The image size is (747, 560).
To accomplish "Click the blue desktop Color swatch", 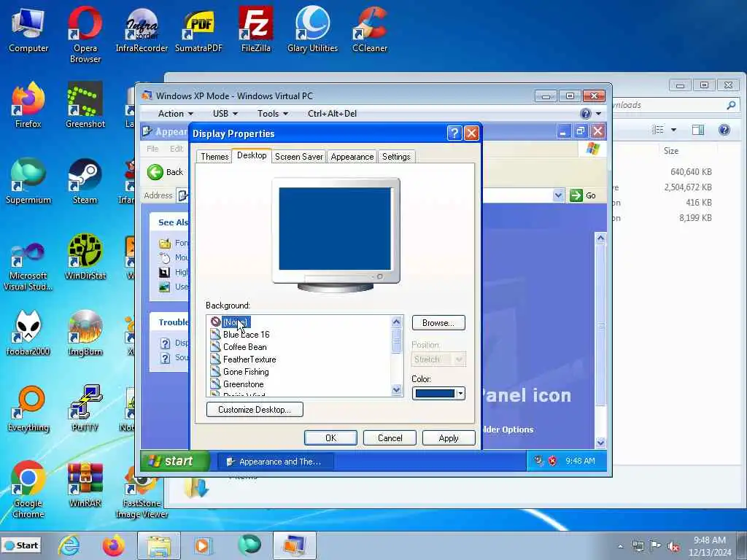I will 435,393.
